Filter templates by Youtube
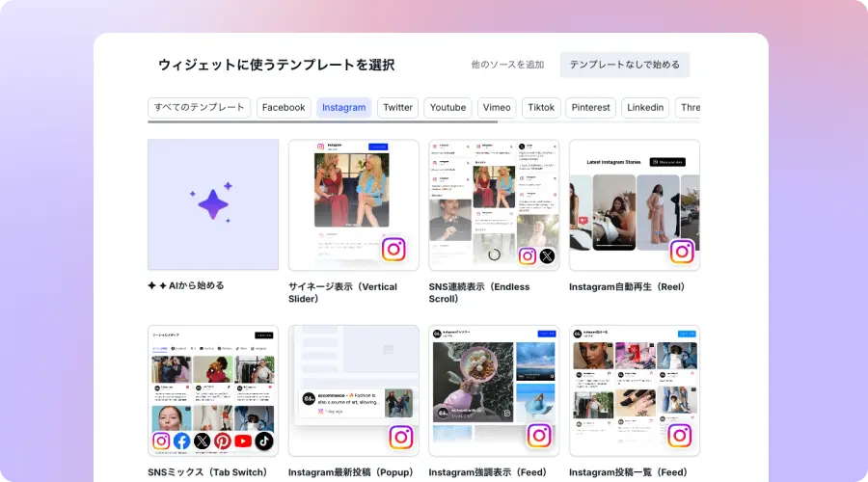The height and width of the screenshot is (482, 868). point(448,107)
